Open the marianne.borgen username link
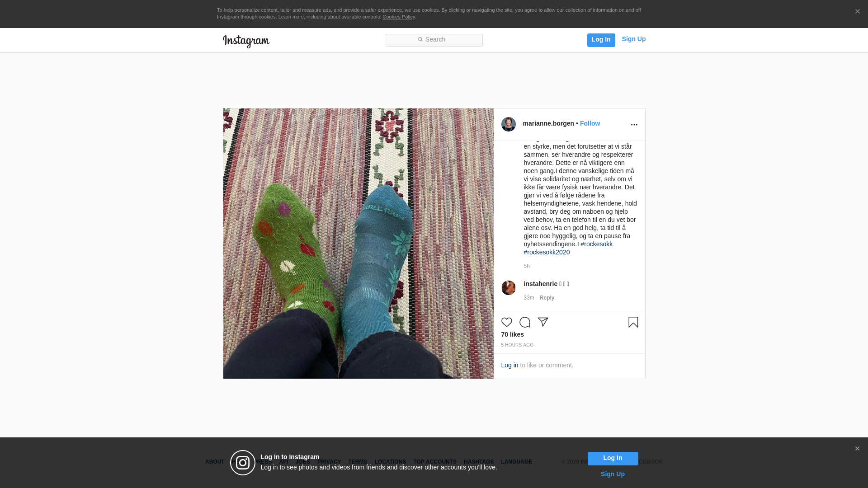Viewport: 868px width, 488px height. [548, 123]
